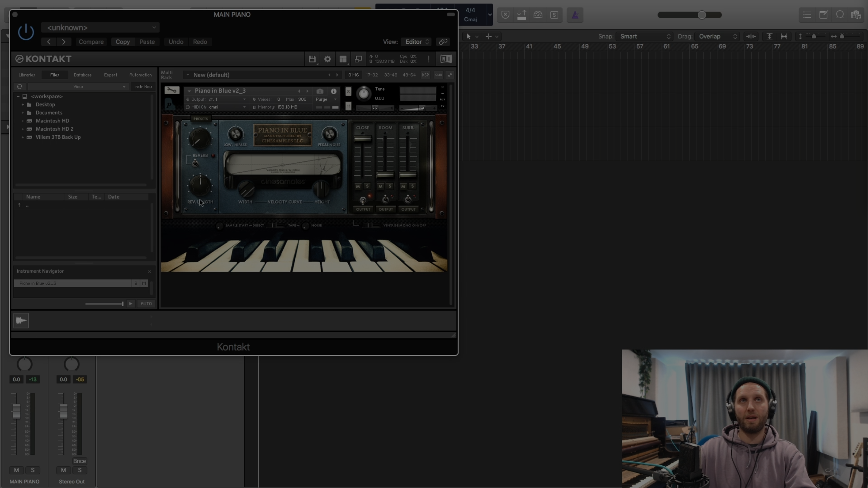Screen dimensions: 868x488
Task: Refresh the Files browser list
Action: 20,87
